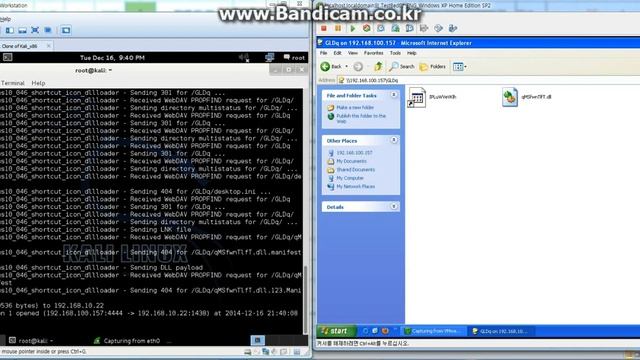Click the Search toolbar button
640x360 pixels.
tap(402, 66)
